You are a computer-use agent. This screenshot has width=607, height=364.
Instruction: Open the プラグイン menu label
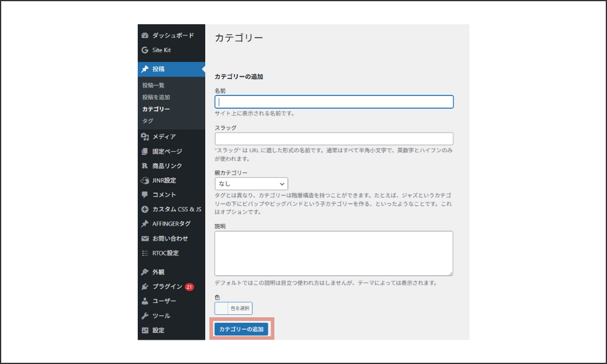(168, 286)
